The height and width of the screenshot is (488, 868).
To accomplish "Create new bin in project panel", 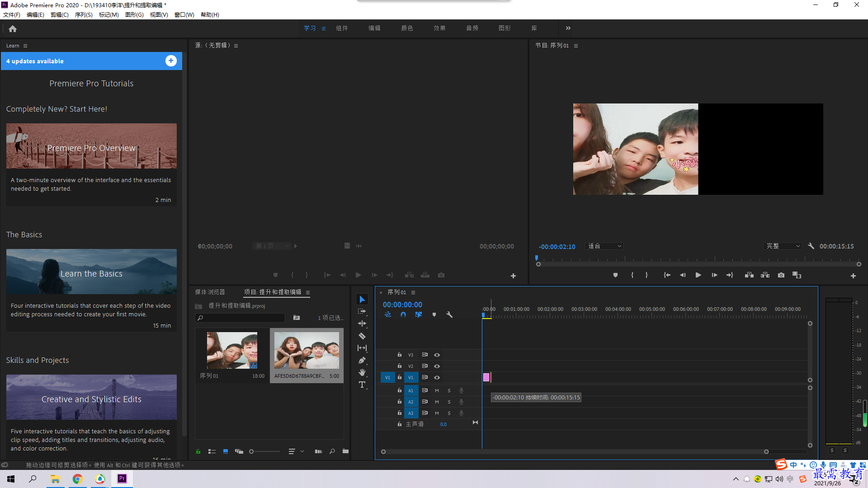I will pyautogui.click(x=345, y=451).
